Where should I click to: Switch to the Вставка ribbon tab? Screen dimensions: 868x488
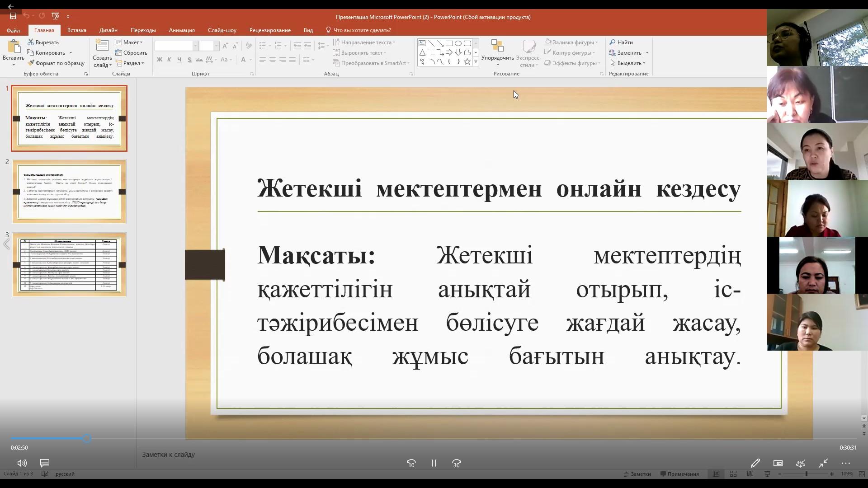tap(77, 30)
